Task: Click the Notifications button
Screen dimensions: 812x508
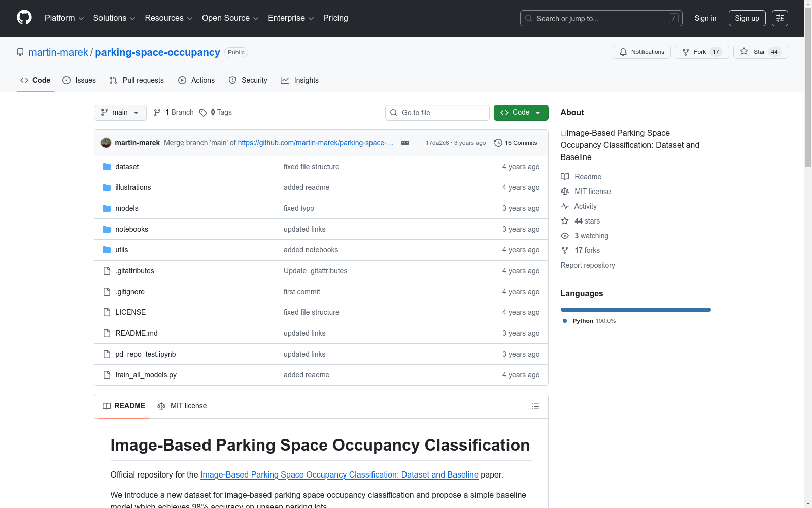Action: coord(642,52)
